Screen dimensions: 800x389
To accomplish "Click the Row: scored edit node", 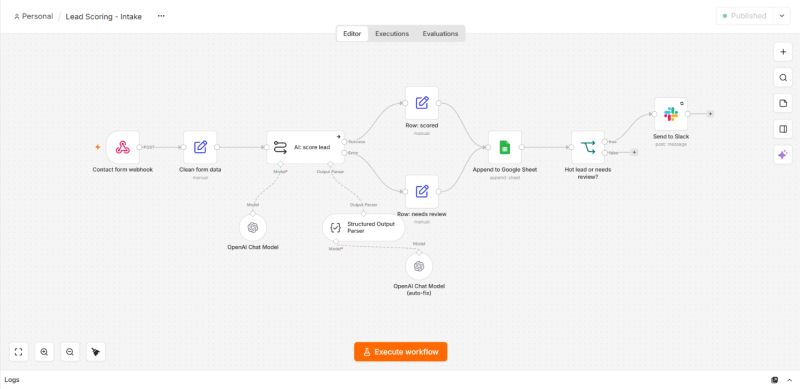I will coord(422,103).
